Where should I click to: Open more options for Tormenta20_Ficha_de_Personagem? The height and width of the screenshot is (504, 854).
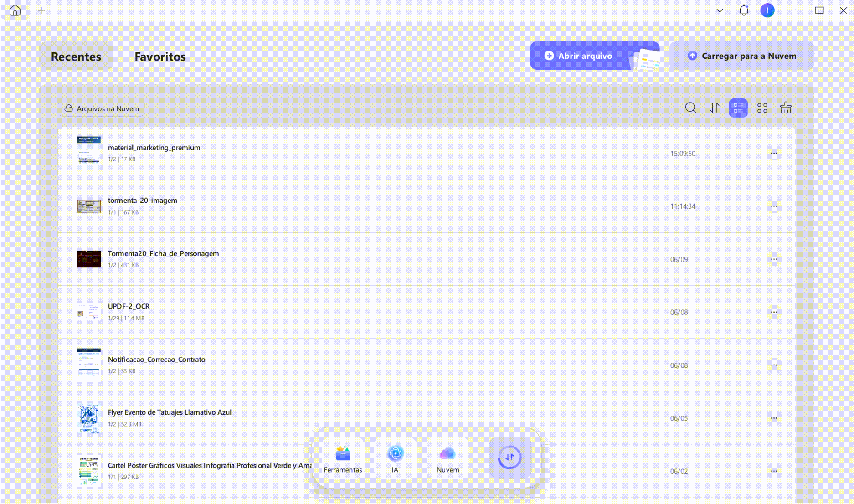(774, 259)
